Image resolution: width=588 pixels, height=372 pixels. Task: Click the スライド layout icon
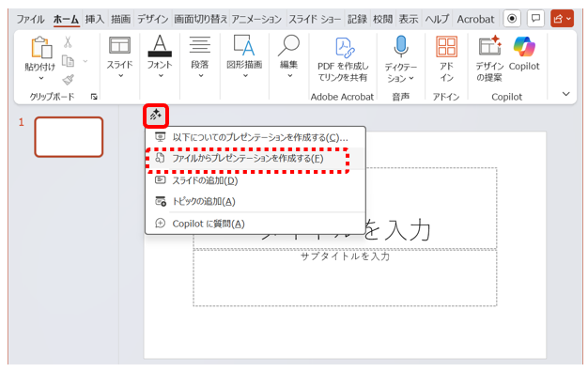[120, 46]
